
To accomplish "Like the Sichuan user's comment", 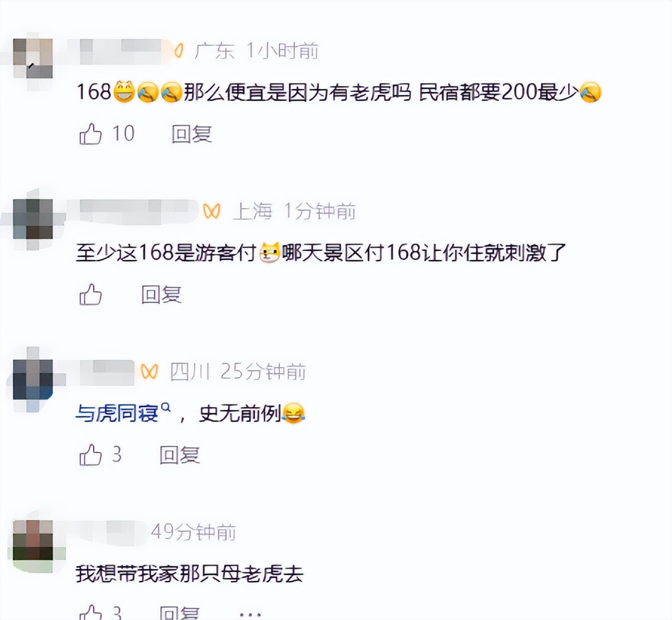I will (90, 455).
